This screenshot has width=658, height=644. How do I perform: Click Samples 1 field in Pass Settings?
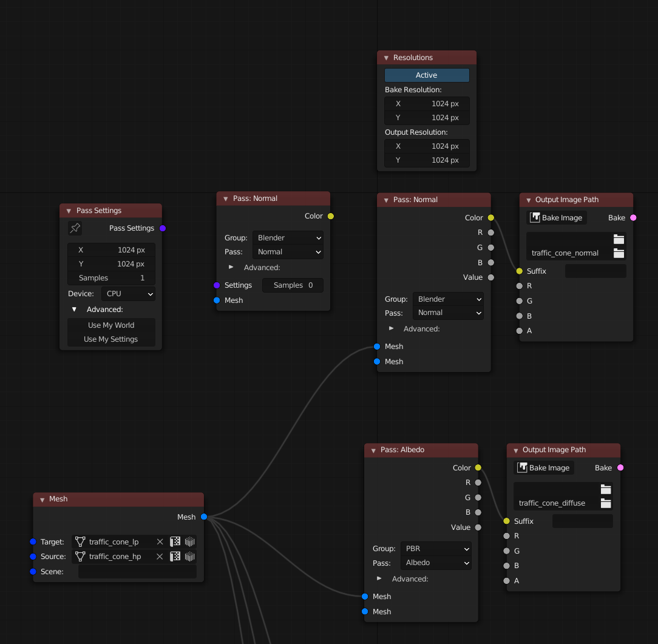[111, 278]
